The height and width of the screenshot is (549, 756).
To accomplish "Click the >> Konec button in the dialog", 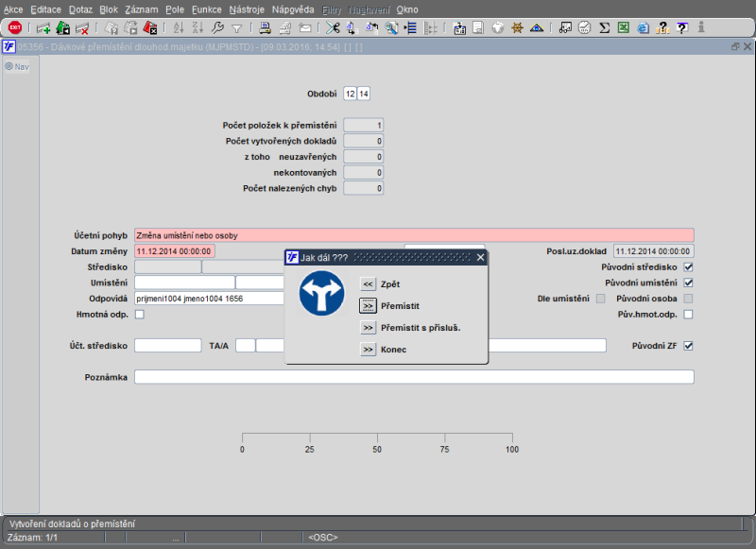I will pyautogui.click(x=368, y=350).
